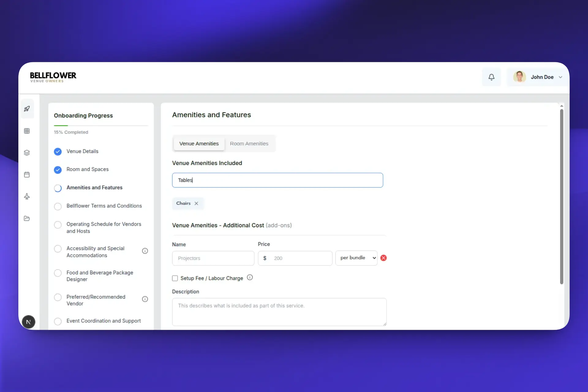This screenshot has height=392, width=588.
Task: Select the Room and Spaces step circle
Action: coord(58,170)
